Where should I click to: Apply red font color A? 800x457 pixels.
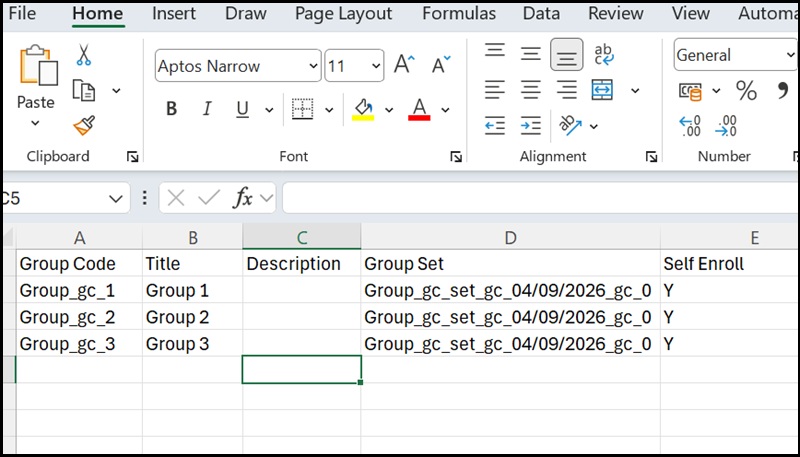click(419, 109)
